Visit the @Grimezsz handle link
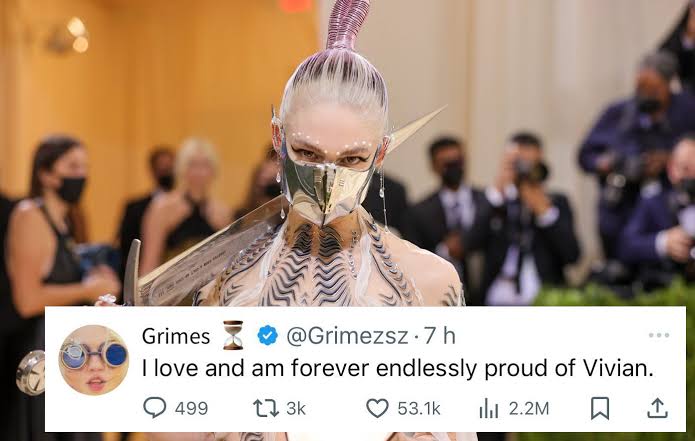The width and height of the screenshot is (695, 441). click(347, 336)
